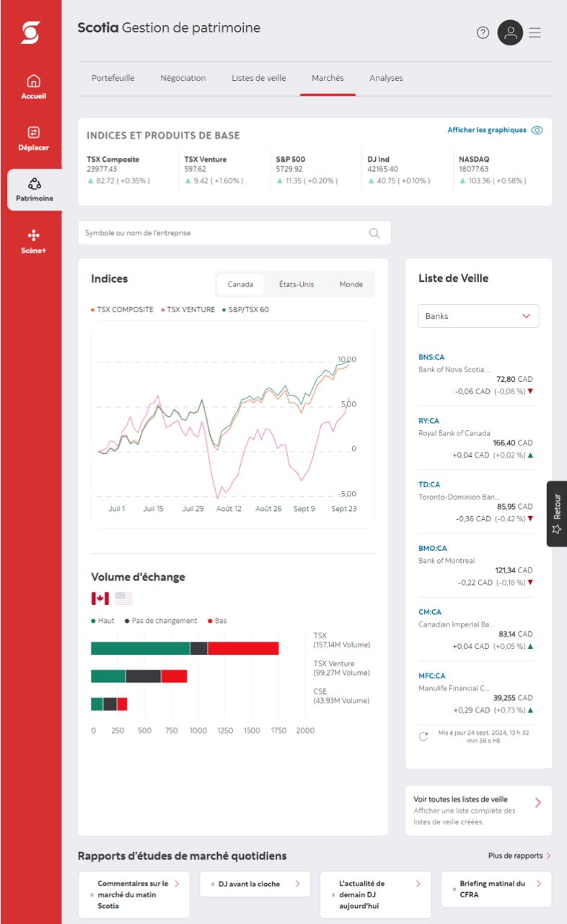Click the Afficher les graphiques link
567x924 pixels.
pyautogui.click(x=487, y=130)
